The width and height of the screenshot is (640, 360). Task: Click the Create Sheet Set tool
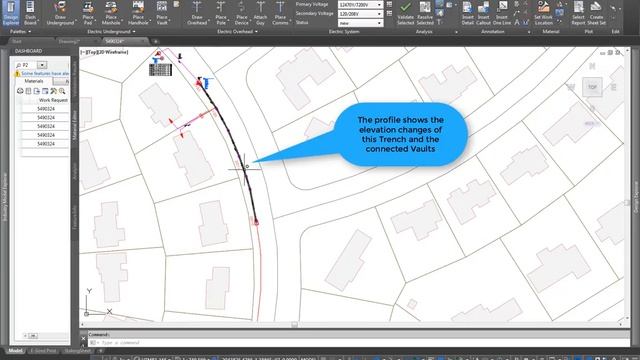tap(596, 13)
